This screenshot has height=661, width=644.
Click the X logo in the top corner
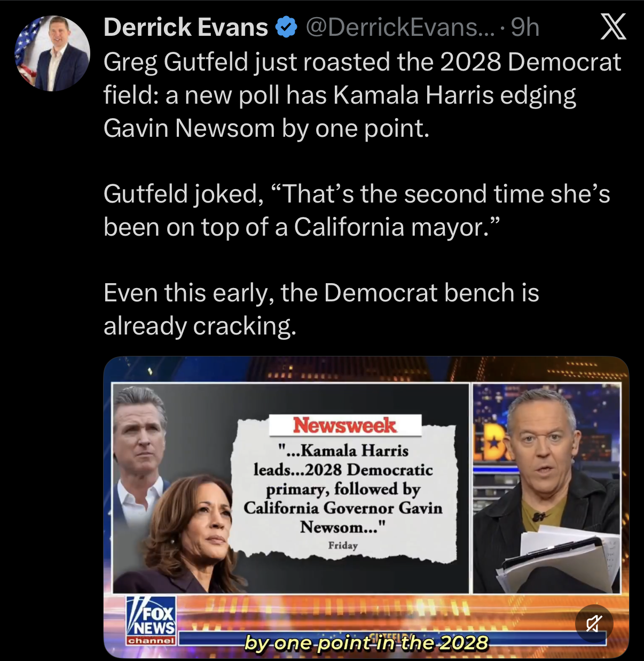click(613, 27)
